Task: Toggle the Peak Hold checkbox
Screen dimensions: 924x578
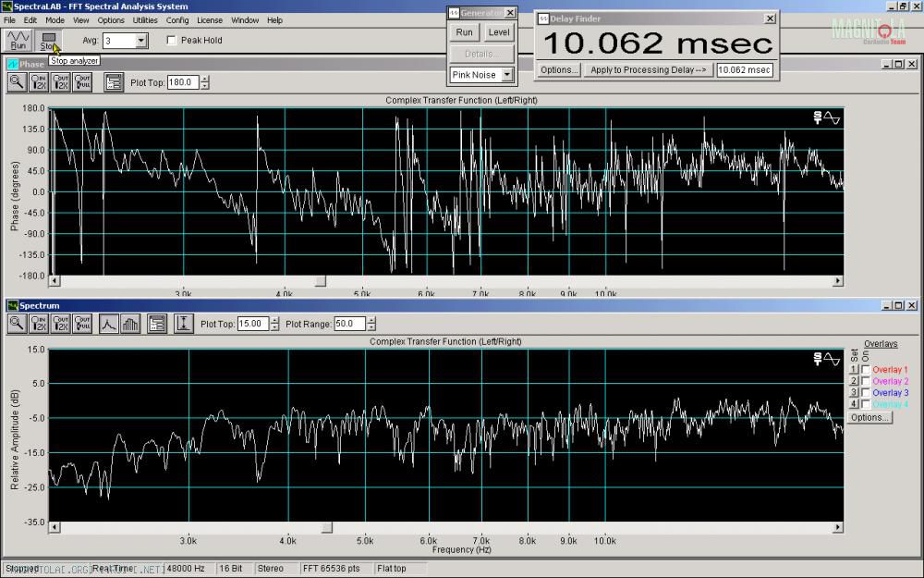Action: click(172, 40)
